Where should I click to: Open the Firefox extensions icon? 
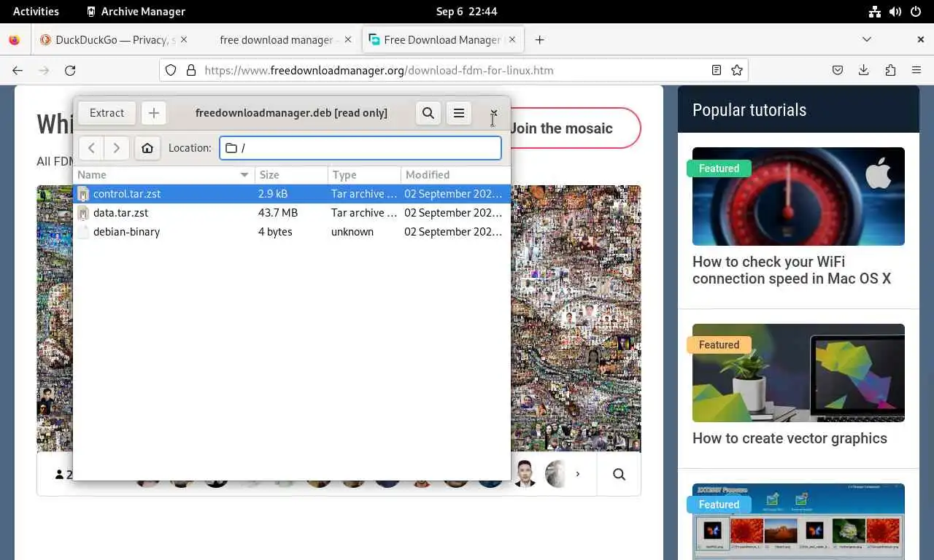click(x=890, y=71)
